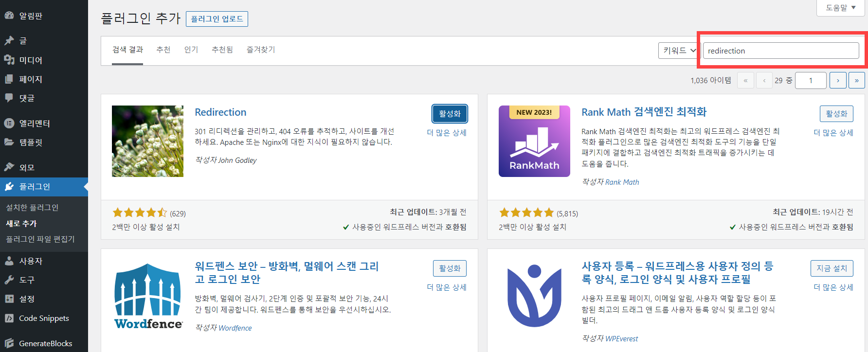Open the 외모 appearance menu label
Image resolution: width=868 pixels, height=352 pixels.
(27, 167)
